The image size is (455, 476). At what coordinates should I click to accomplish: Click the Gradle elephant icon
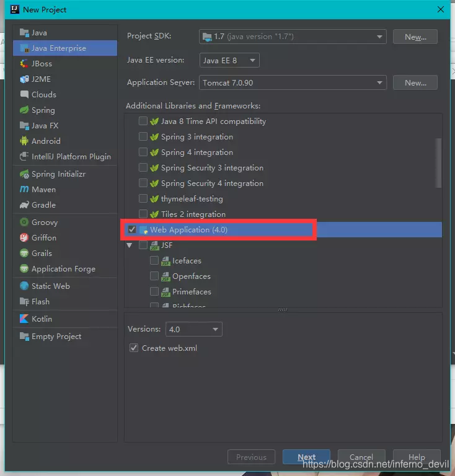pyautogui.click(x=24, y=205)
